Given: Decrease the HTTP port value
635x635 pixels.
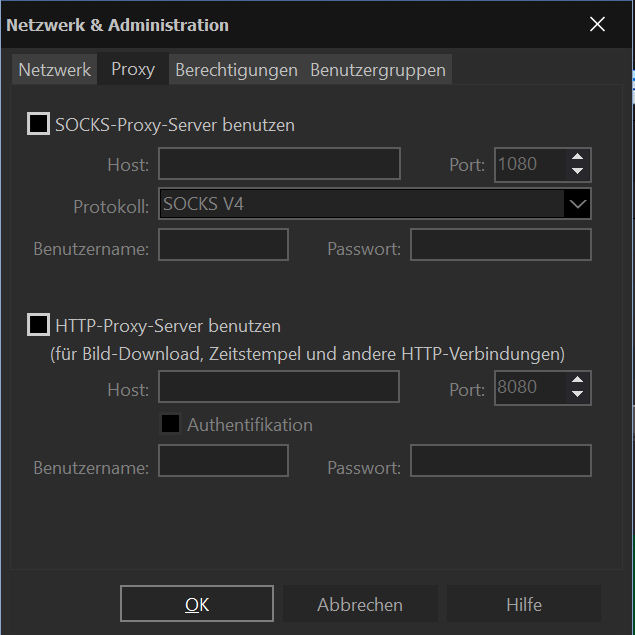Looking at the screenshot, I should click(577, 395).
